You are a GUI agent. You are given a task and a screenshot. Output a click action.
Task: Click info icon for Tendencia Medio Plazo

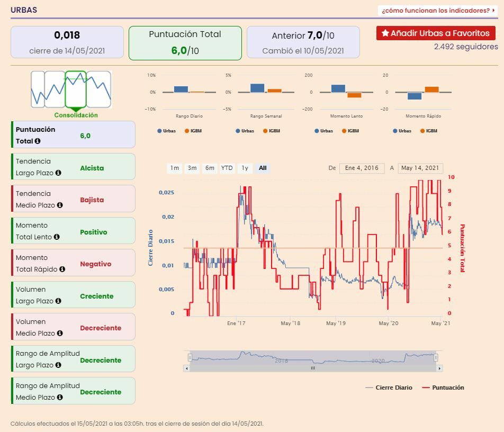(x=60, y=205)
